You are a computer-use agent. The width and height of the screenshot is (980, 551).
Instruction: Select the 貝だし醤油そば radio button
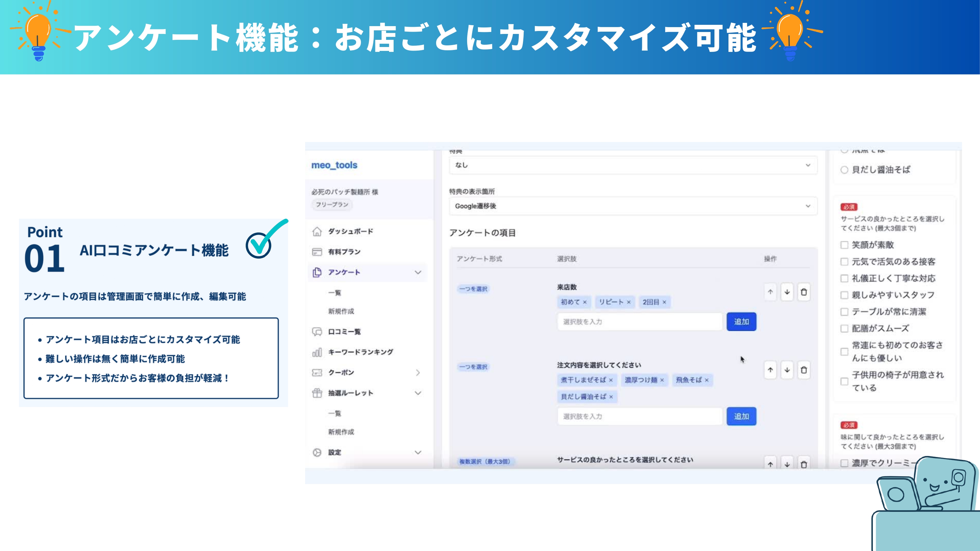click(x=844, y=170)
